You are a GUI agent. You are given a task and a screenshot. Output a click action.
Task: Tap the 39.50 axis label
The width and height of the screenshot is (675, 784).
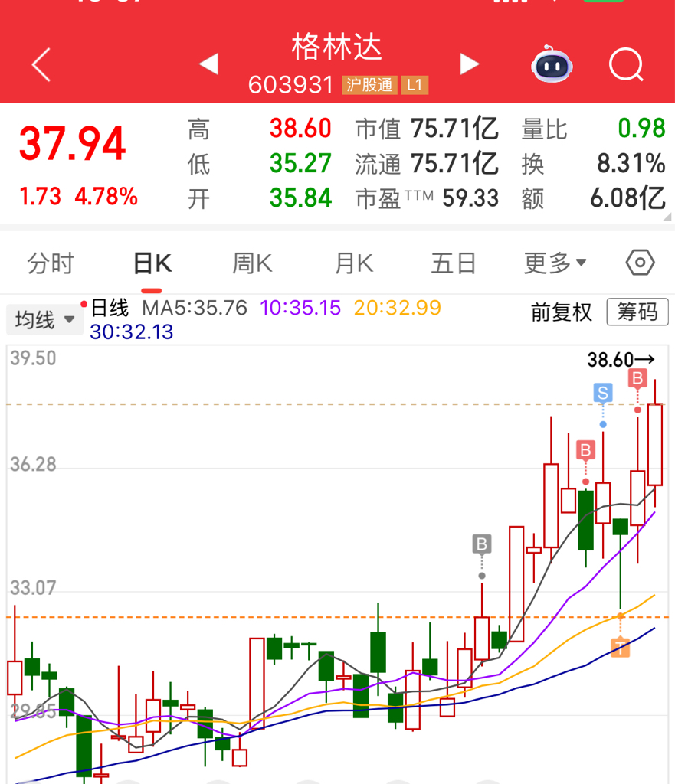click(33, 358)
